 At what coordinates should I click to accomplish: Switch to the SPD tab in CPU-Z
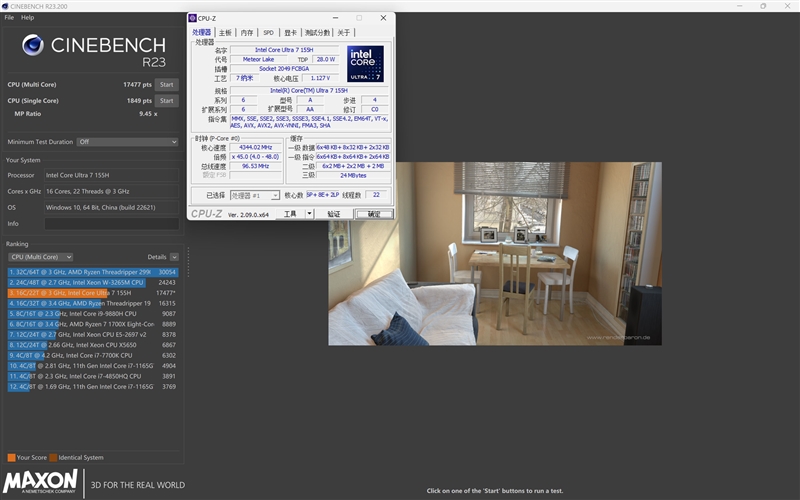tap(268, 33)
